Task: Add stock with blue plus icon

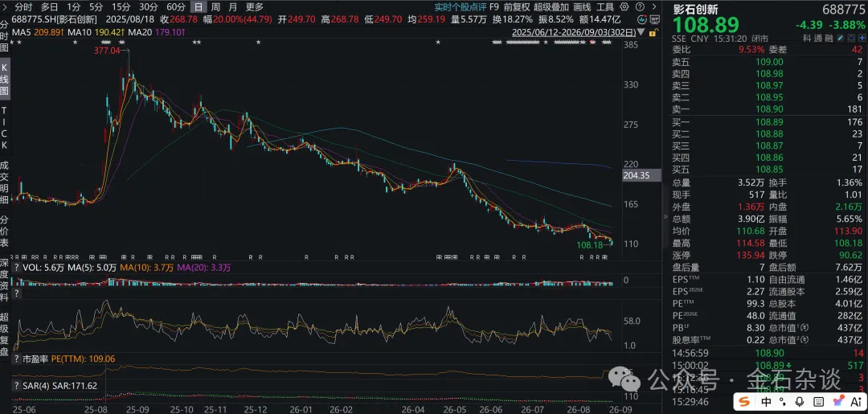Action: (862, 38)
